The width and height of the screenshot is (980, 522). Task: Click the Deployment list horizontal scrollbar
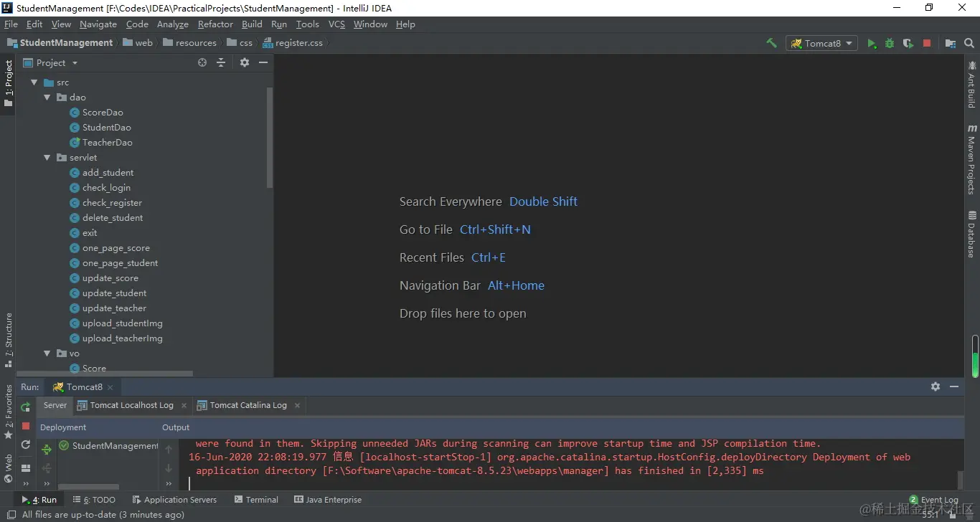point(88,487)
